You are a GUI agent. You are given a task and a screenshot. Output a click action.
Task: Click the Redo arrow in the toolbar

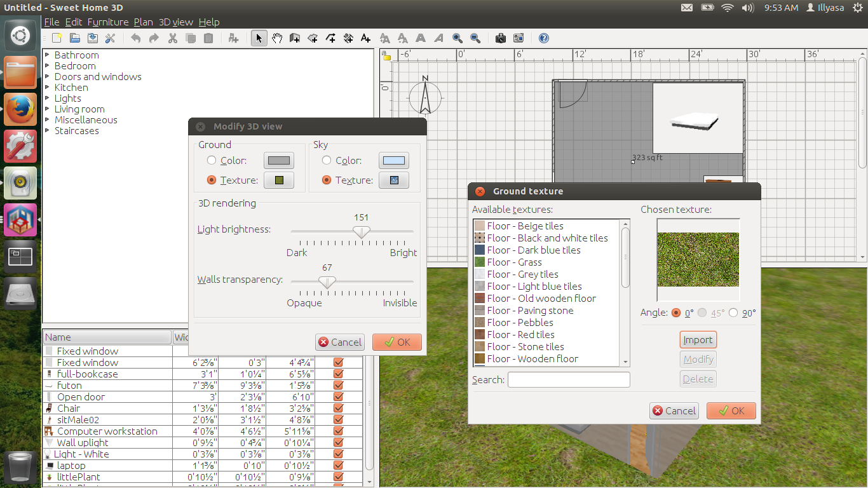click(154, 38)
